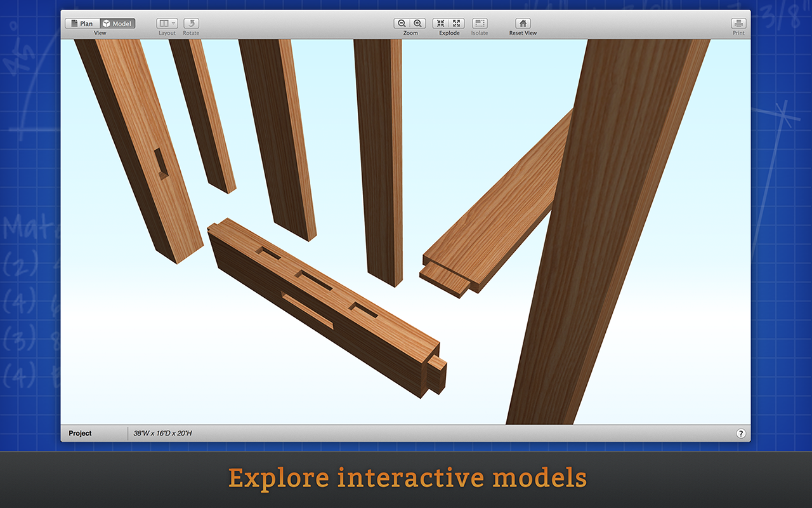Collapse the exploded model view
This screenshot has width=812, height=508.
(x=441, y=23)
